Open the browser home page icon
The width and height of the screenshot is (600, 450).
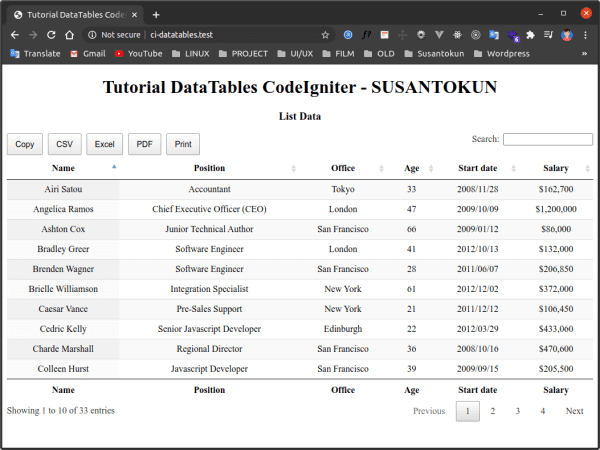(x=69, y=35)
